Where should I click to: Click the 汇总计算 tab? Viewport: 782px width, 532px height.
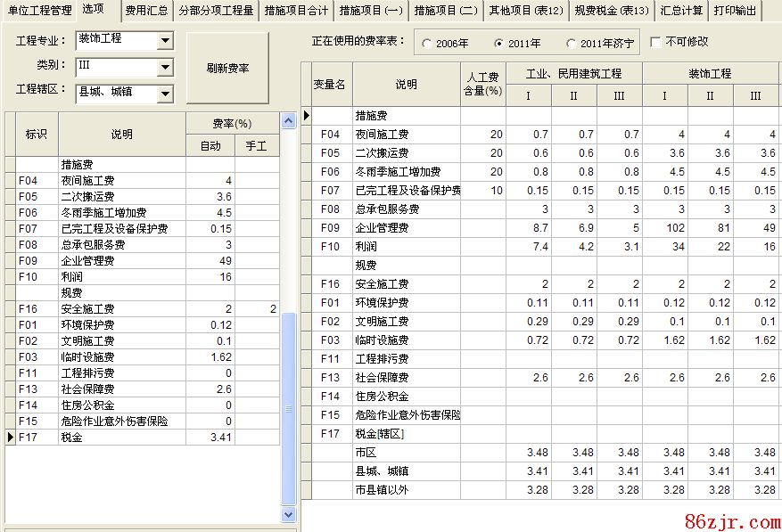tap(682, 11)
